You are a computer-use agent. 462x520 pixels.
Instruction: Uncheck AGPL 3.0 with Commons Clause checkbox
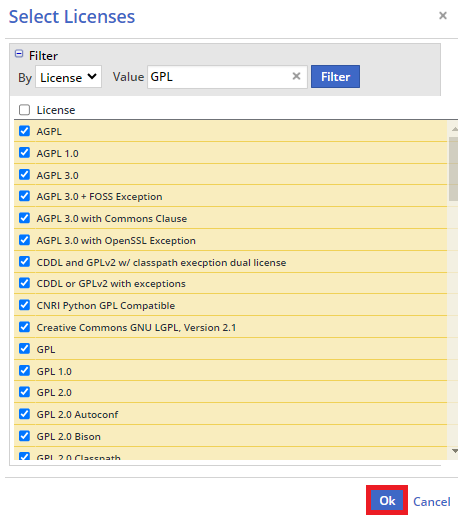pos(24,218)
